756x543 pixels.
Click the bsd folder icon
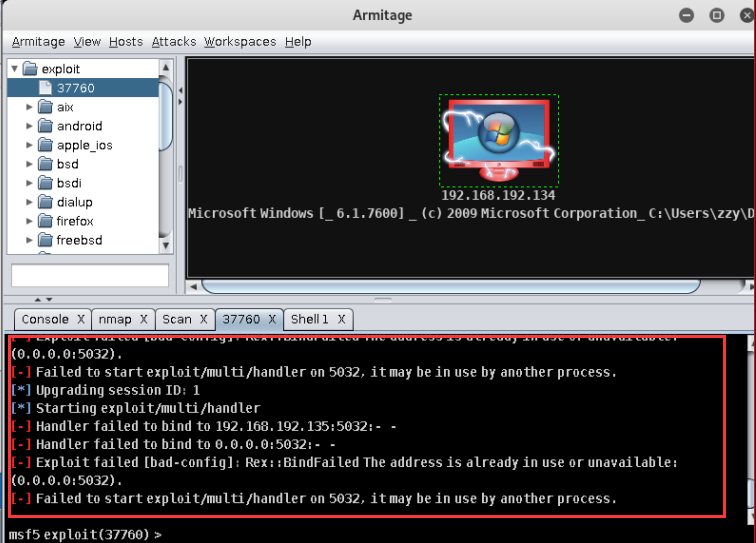click(x=45, y=164)
